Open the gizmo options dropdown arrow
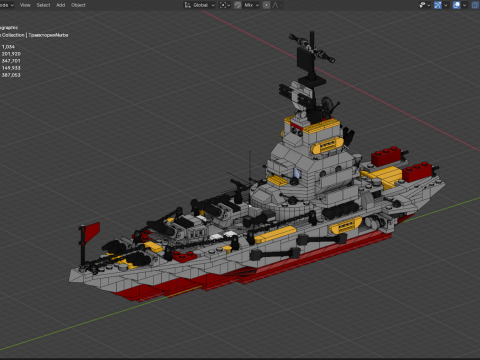Screen dimensions: 480x360 point(446,5)
